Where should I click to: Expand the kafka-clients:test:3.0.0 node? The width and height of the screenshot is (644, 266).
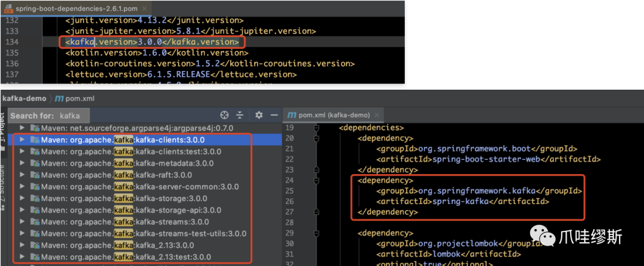coord(22,151)
